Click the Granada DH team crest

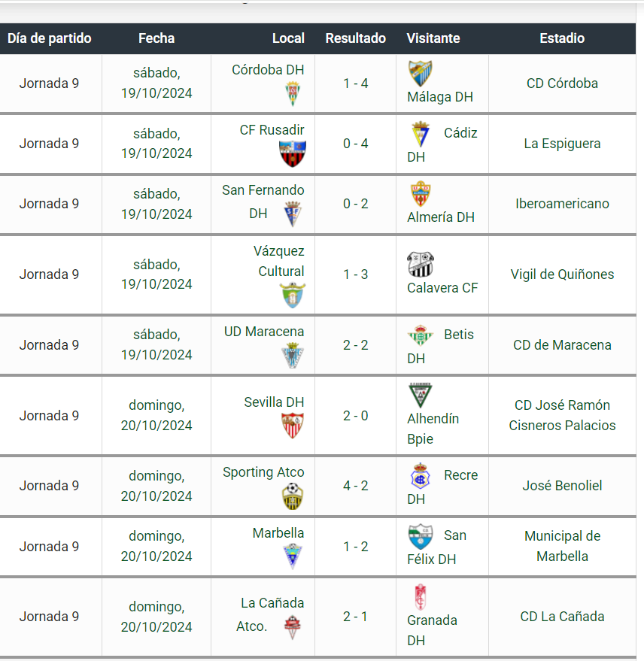[420, 597]
